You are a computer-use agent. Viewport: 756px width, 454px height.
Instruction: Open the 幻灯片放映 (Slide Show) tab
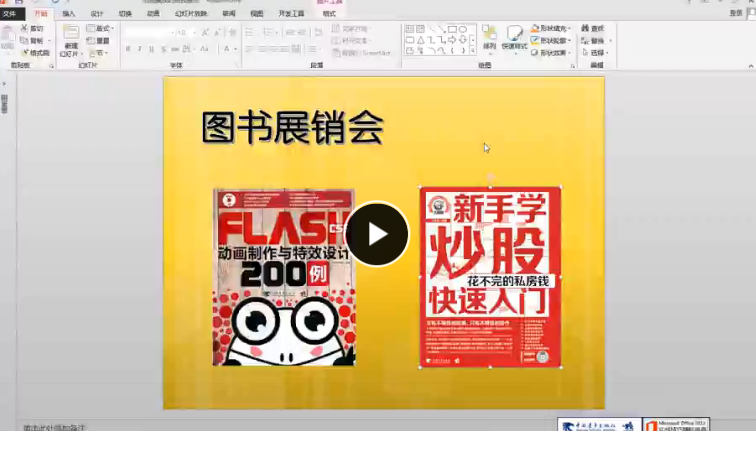[x=191, y=13]
